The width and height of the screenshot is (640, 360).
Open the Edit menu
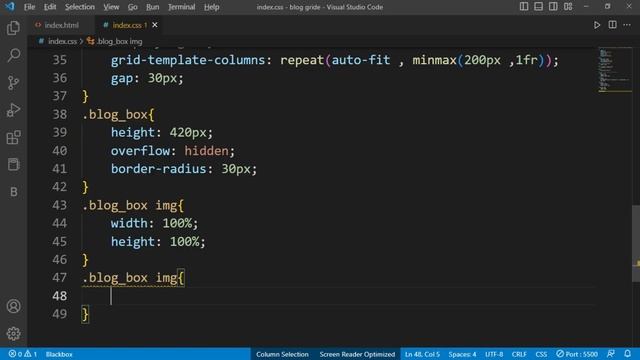[50, 7]
